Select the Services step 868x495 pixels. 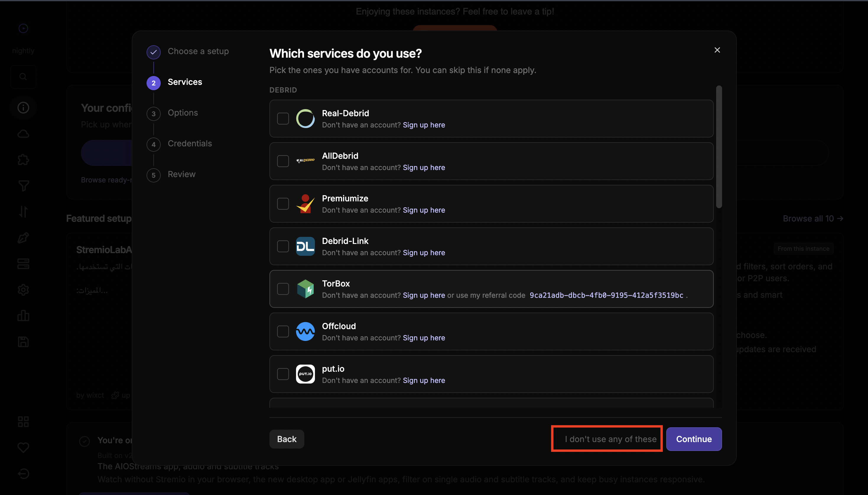click(x=174, y=82)
